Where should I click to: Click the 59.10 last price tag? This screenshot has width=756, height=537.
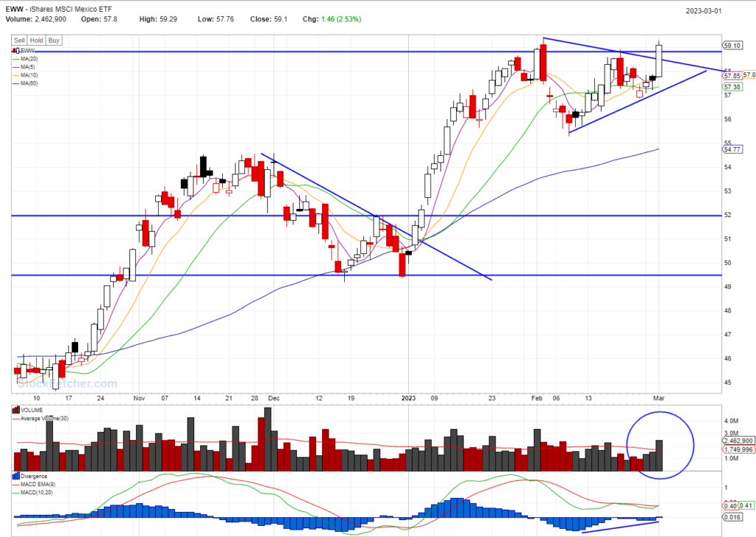[x=732, y=44]
